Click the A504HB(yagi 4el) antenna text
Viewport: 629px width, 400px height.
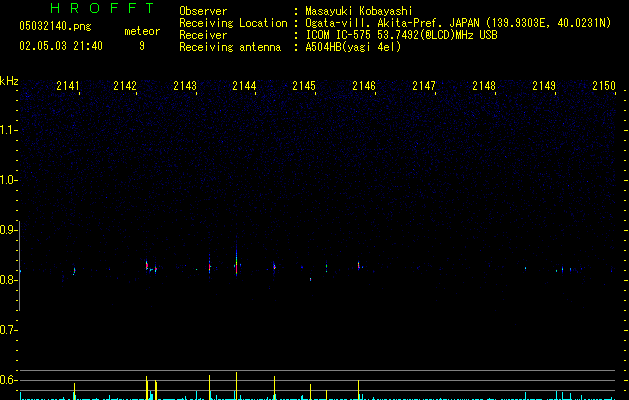click(x=353, y=47)
